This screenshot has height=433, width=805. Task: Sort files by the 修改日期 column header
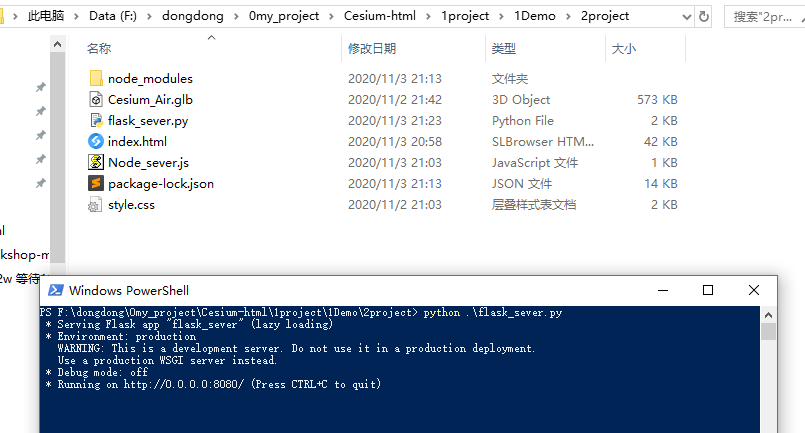point(372,48)
